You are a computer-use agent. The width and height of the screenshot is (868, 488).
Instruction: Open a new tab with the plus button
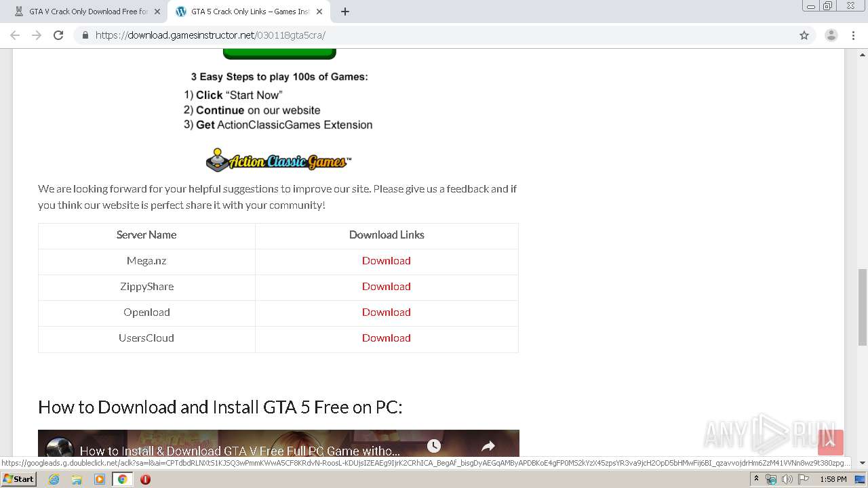coord(345,12)
